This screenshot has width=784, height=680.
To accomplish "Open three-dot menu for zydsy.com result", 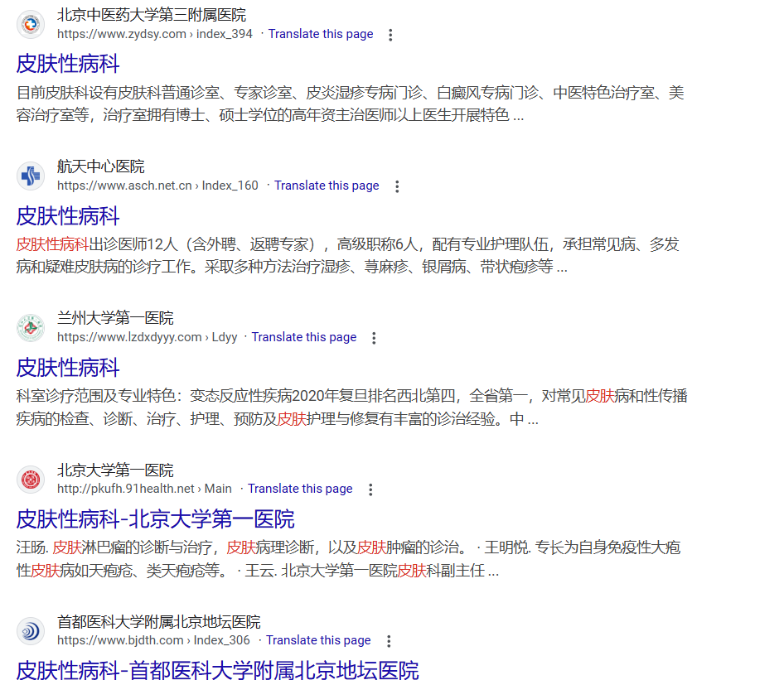I will pyautogui.click(x=390, y=35).
